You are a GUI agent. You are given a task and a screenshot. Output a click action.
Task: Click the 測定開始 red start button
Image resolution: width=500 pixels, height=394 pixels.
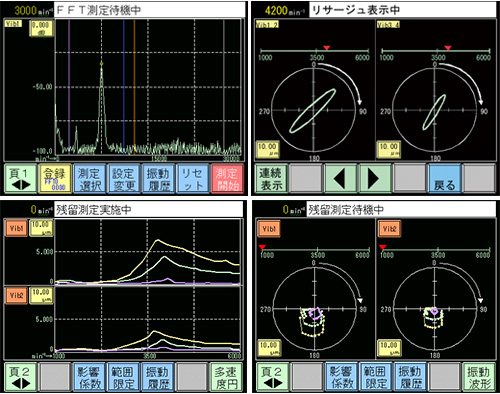point(227,178)
